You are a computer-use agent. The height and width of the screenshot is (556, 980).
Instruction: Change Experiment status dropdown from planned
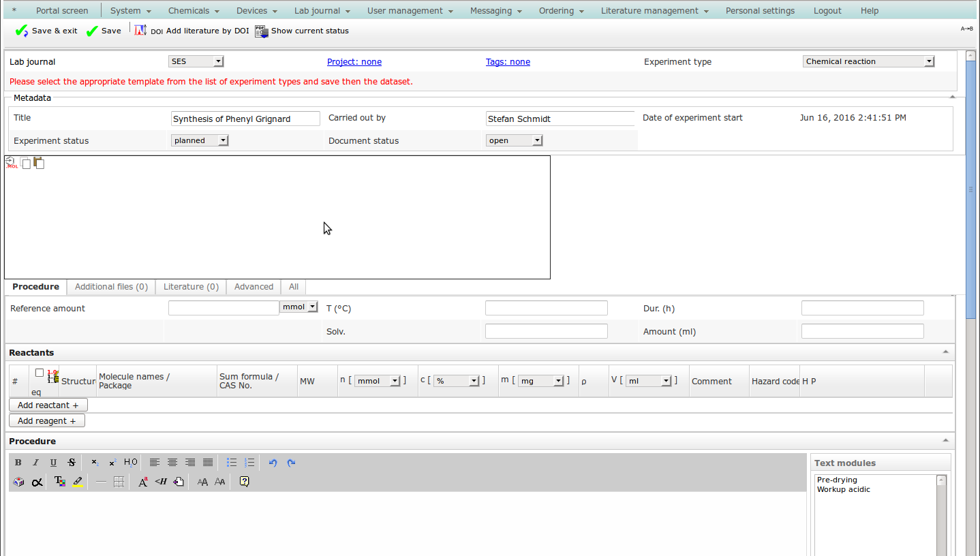pos(200,140)
